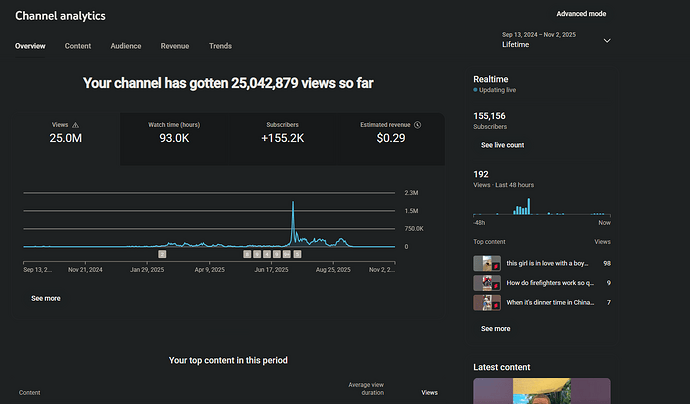The width and height of the screenshot is (690, 404).
Task: Click See more under Realtime top content
Action: (495, 328)
